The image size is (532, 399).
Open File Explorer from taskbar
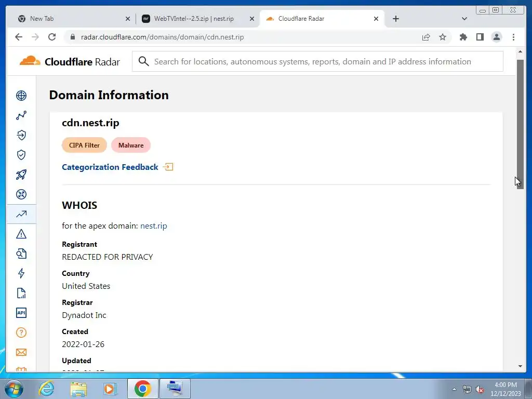coord(78,389)
